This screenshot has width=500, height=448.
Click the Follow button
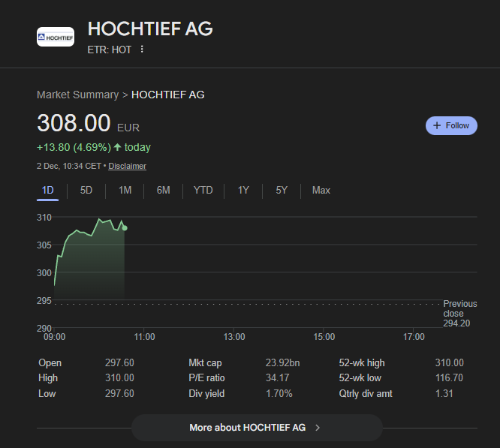click(451, 125)
